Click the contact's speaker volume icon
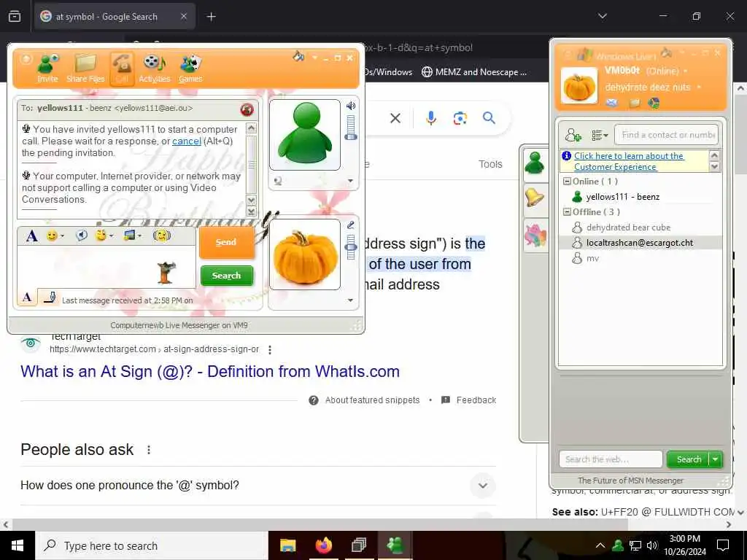 tap(351, 106)
